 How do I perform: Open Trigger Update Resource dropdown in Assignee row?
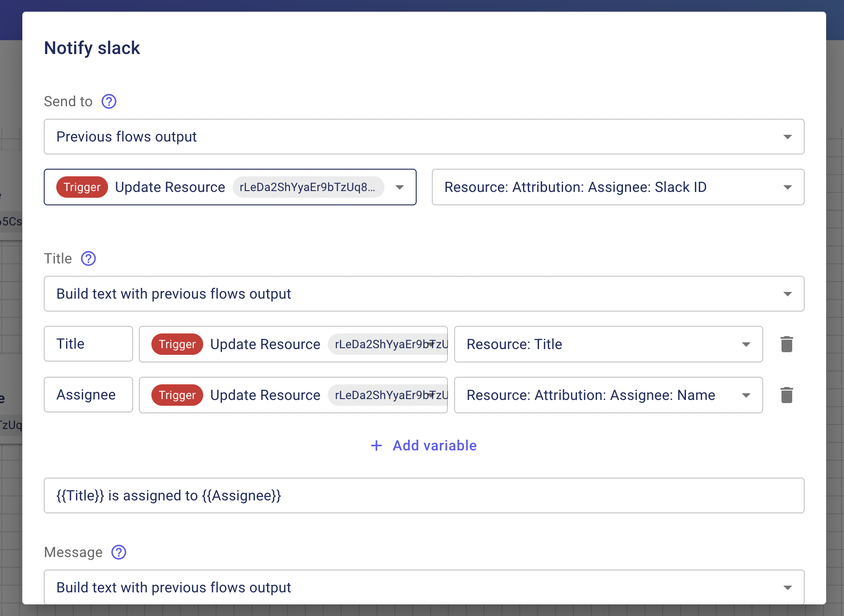click(293, 395)
